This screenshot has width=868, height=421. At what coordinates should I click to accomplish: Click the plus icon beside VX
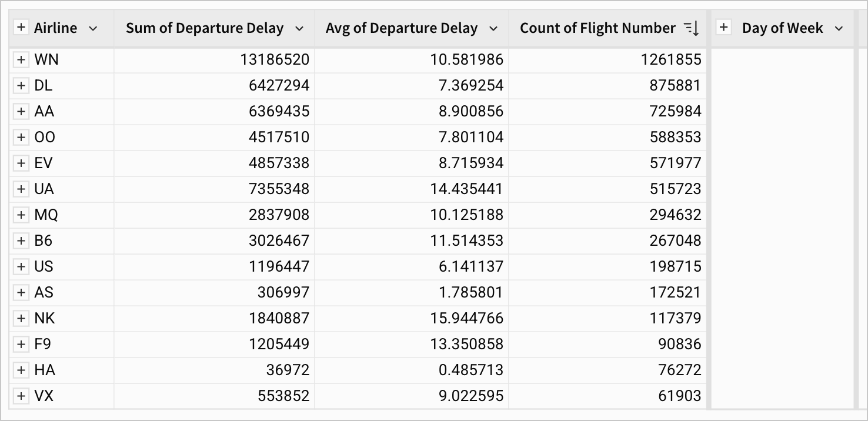coord(21,396)
